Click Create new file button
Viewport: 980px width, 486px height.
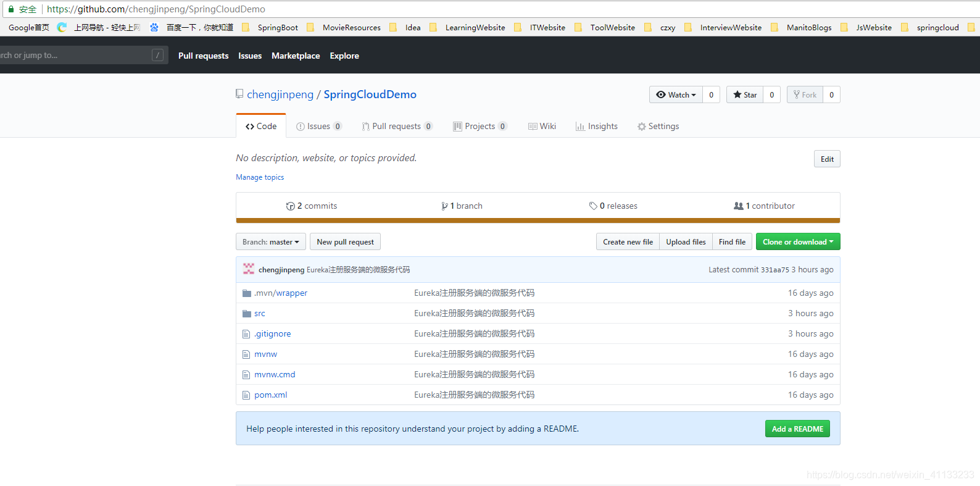[x=628, y=241]
